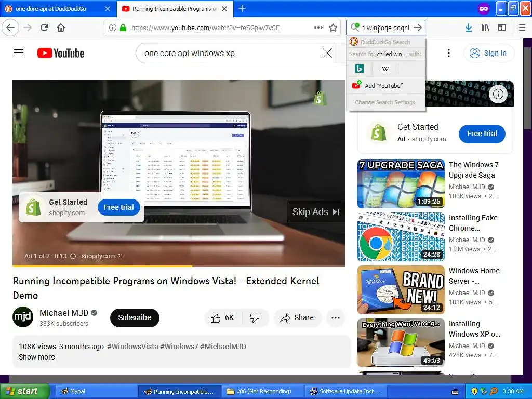Click the security shield tray icon
The width and height of the screenshot is (532, 399).
pyautogui.click(x=474, y=391)
